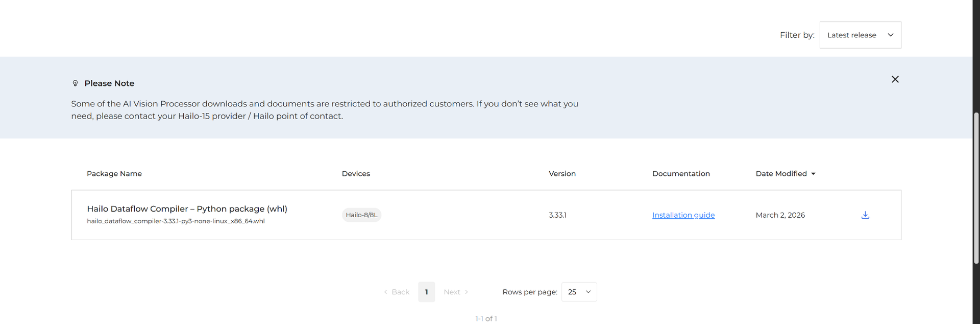
Task: Select page 1 in pagination
Action: tap(426, 292)
